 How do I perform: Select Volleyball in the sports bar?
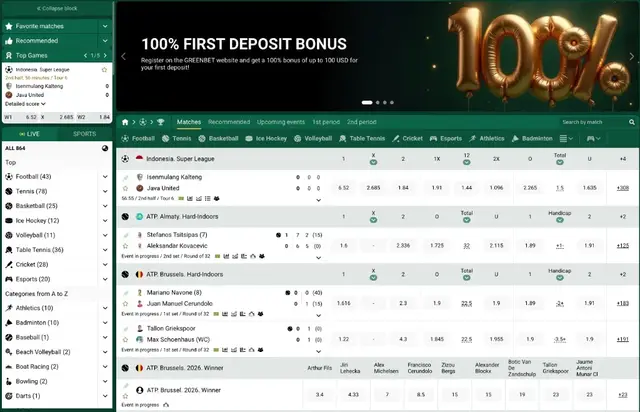(313, 138)
